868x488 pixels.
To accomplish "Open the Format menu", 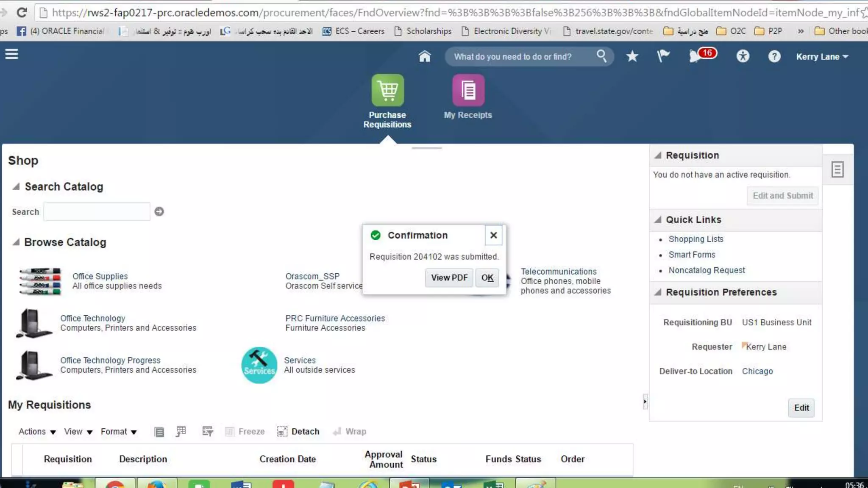I will 119,431.
